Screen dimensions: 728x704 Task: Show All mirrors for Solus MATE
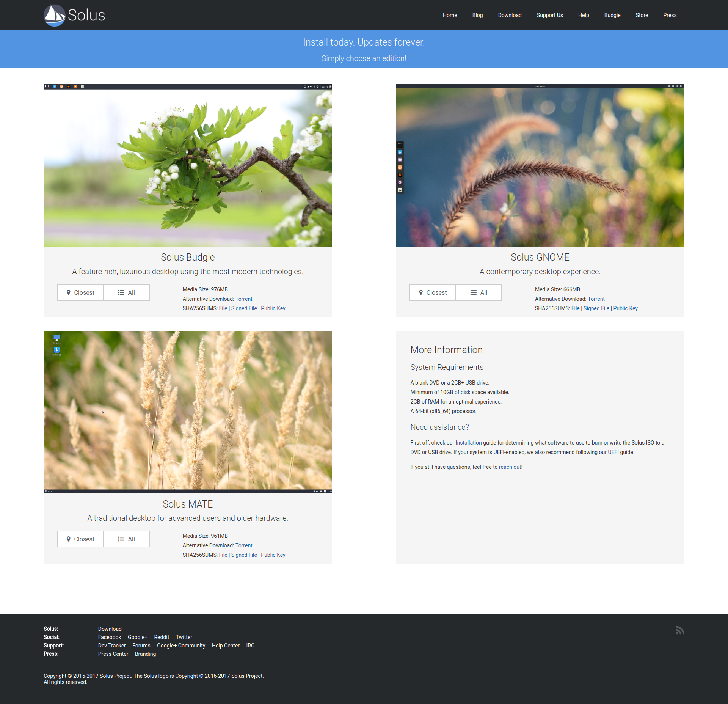pos(126,539)
